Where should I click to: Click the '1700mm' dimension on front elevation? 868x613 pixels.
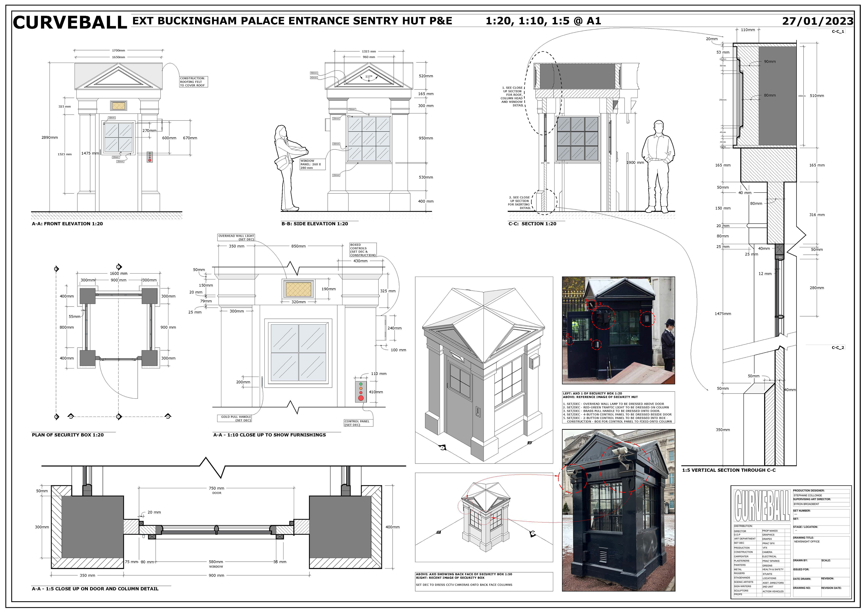(118, 50)
